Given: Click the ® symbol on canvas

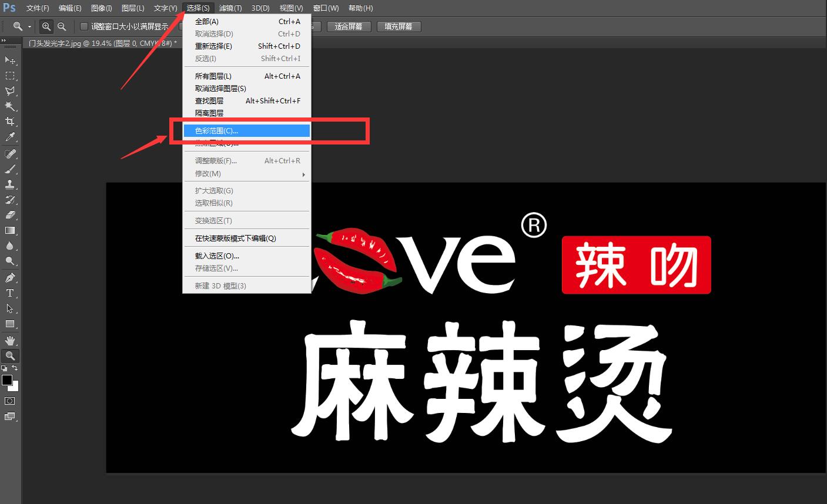Looking at the screenshot, I should click(534, 225).
